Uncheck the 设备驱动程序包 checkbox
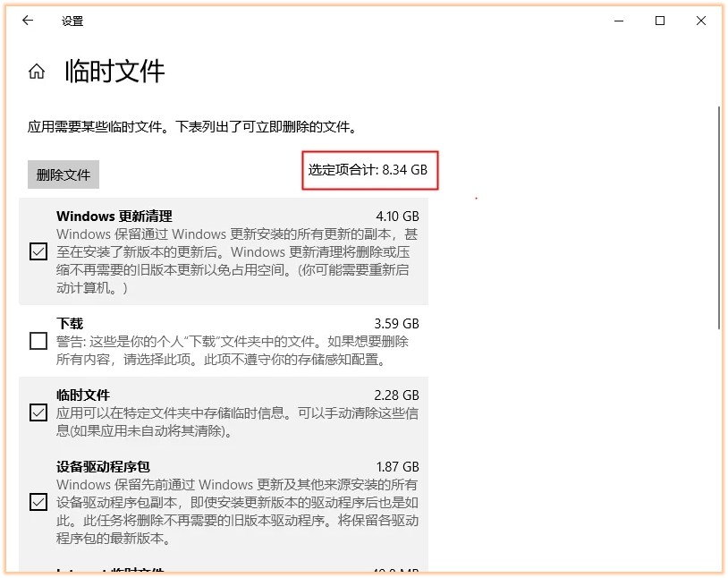Viewport: 728px width, 578px height. tap(38, 501)
